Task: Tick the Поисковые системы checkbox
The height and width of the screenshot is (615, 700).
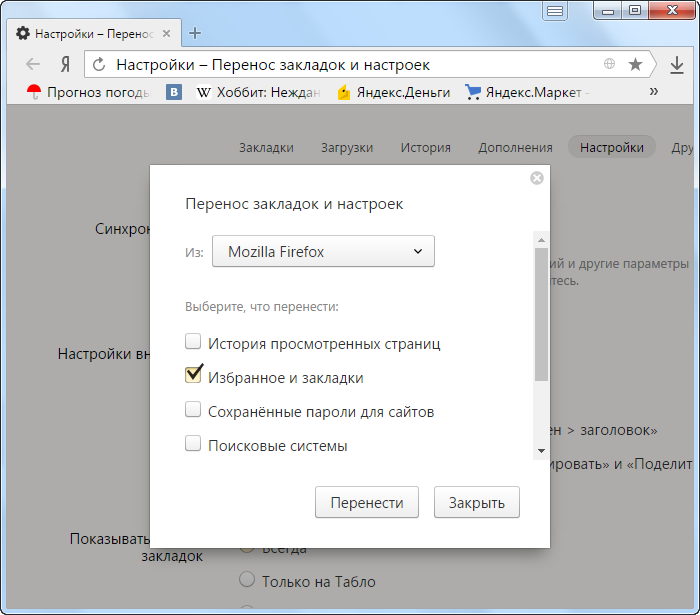Action: click(193, 443)
